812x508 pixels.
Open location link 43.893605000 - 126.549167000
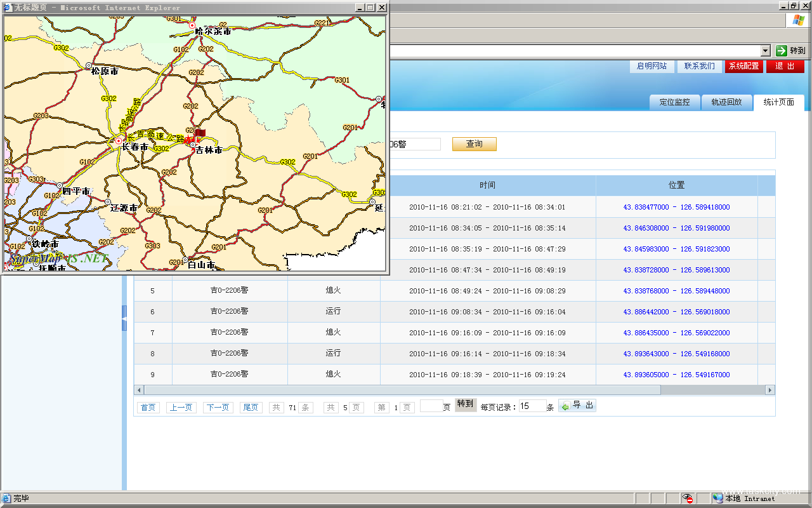(x=677, y=375)
